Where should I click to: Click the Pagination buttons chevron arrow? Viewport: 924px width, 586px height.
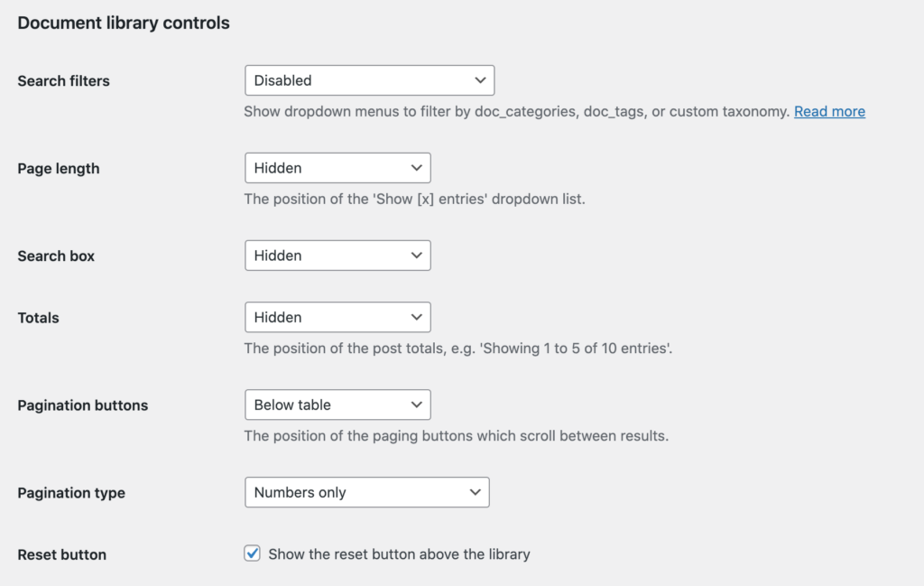pyautogui.click(x=417, y=405)
